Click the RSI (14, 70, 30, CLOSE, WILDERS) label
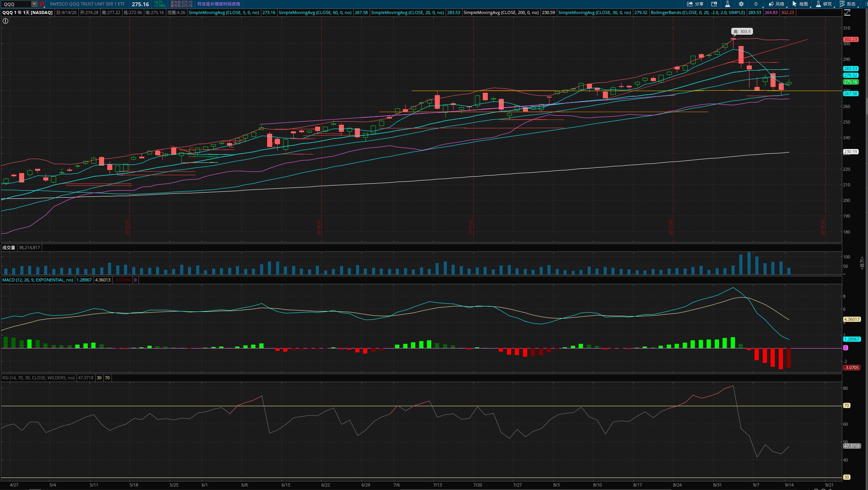This screenshot has height=490, width=868. point(39,378)
